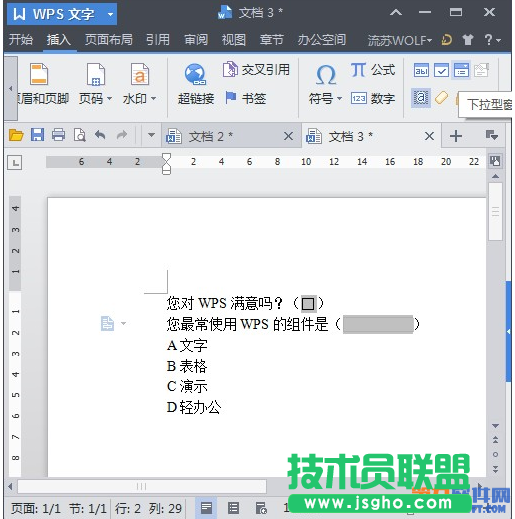Open the WPS 文字 application menu
The image size is (515, 519).
pyautogui.click(x=62, y=14)
